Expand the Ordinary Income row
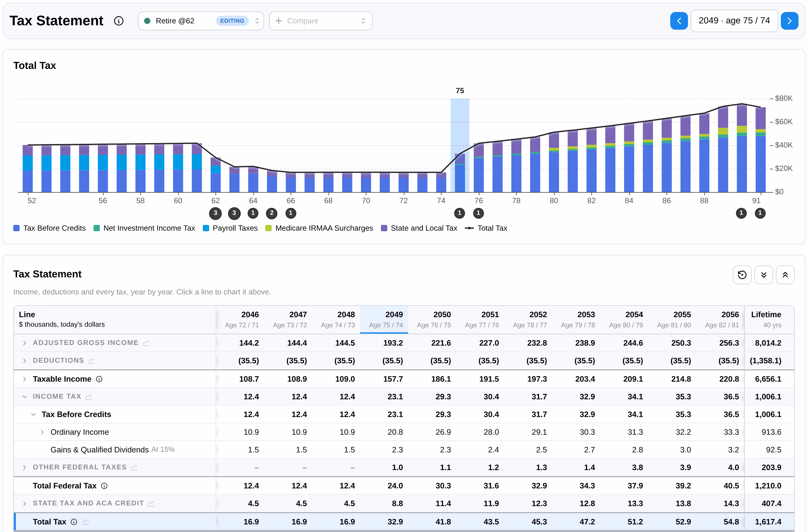This screenshot has height=532, width=808. [42, 432]
